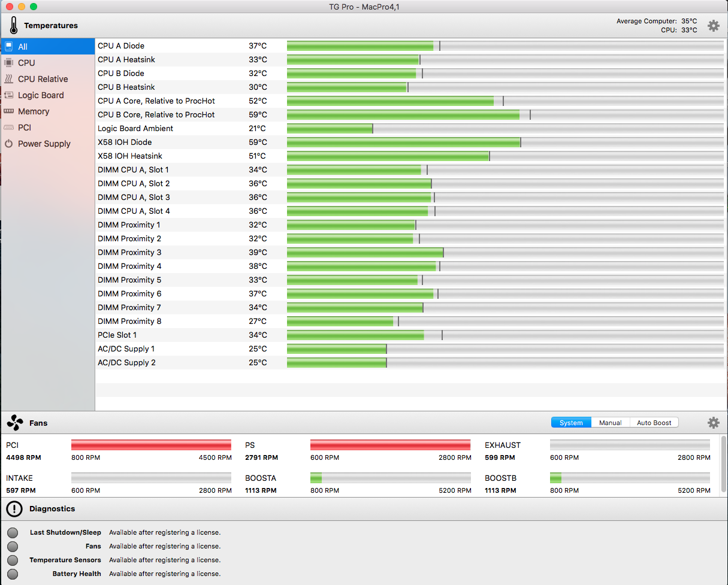Click the CPU Relative heat icon
This screenshot has width=728, height=585.
[9, 78]
